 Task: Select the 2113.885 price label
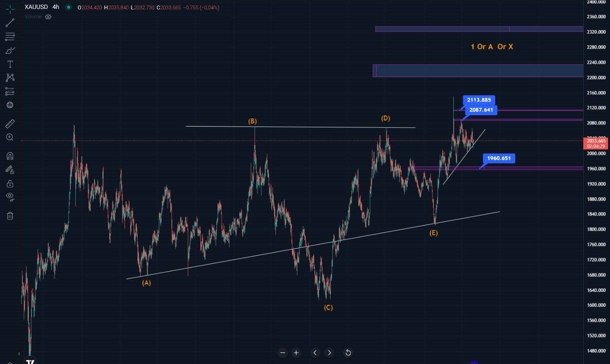click(479, 100)
